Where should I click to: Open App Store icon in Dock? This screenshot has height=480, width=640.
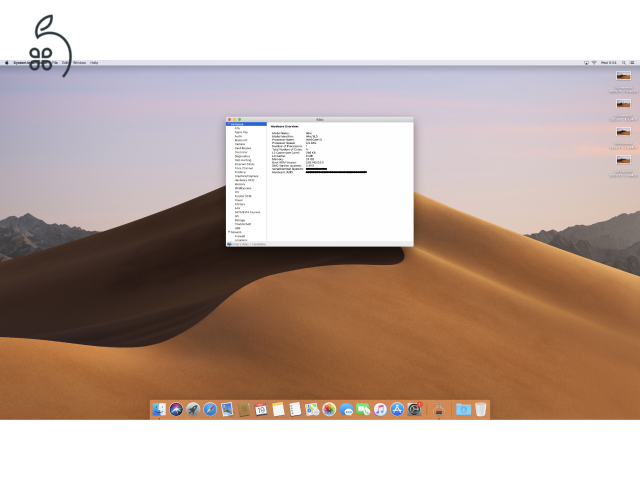397,409
